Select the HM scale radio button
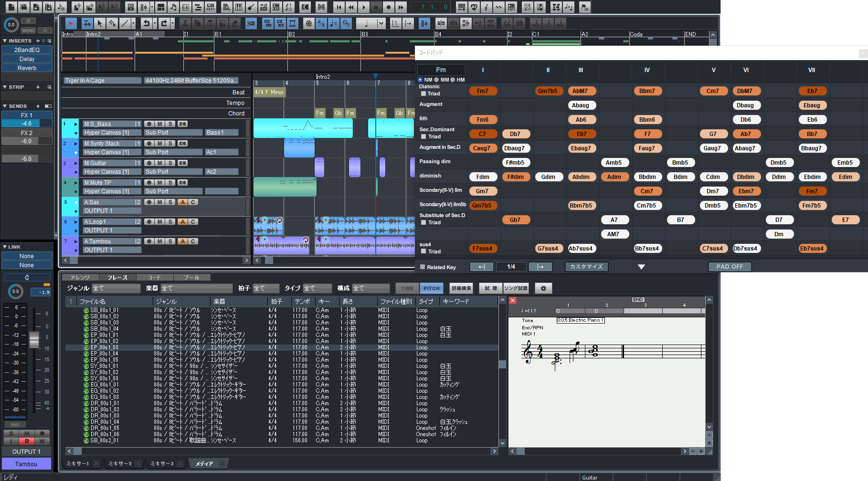 click(452, 80)
